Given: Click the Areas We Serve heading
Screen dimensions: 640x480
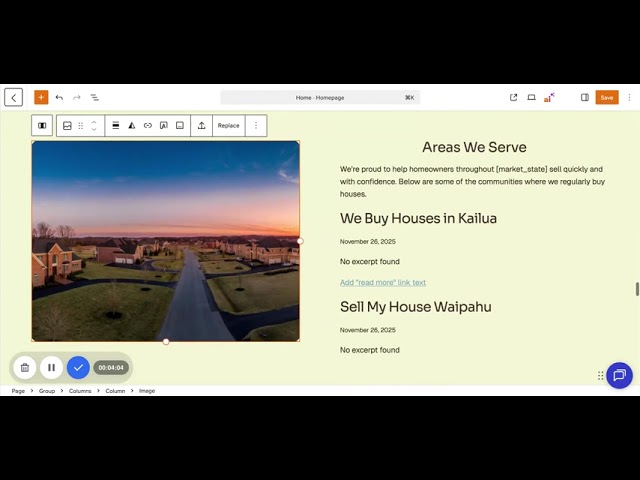Looking at the screenshot, I should pyautogui.click(x=474, y=147).
